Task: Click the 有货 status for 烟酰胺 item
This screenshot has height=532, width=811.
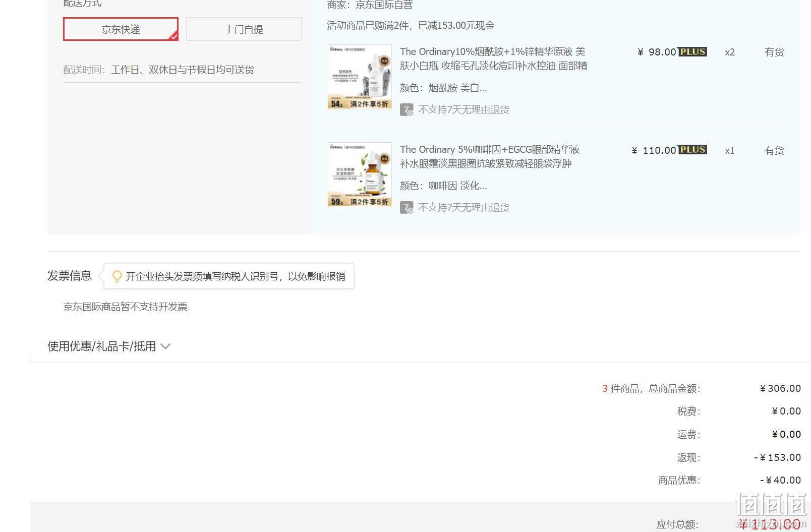Action: pos(774,52)
